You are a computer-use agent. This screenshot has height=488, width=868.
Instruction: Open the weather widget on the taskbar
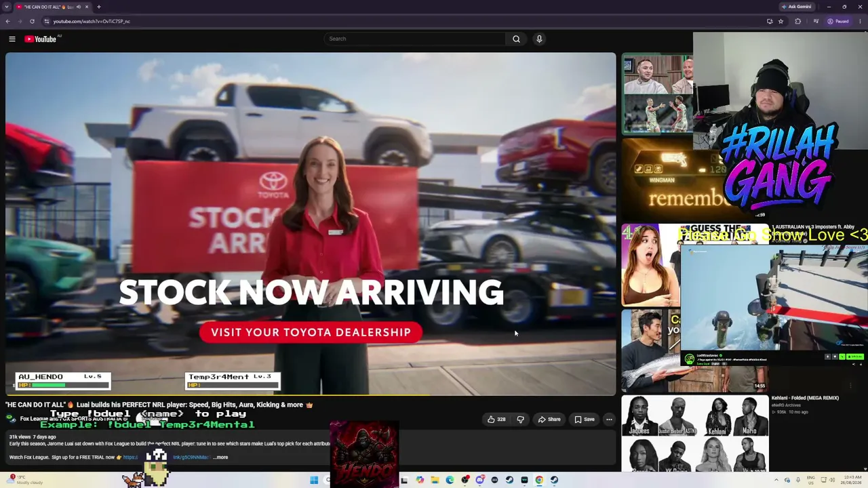[x=26, y=479]
